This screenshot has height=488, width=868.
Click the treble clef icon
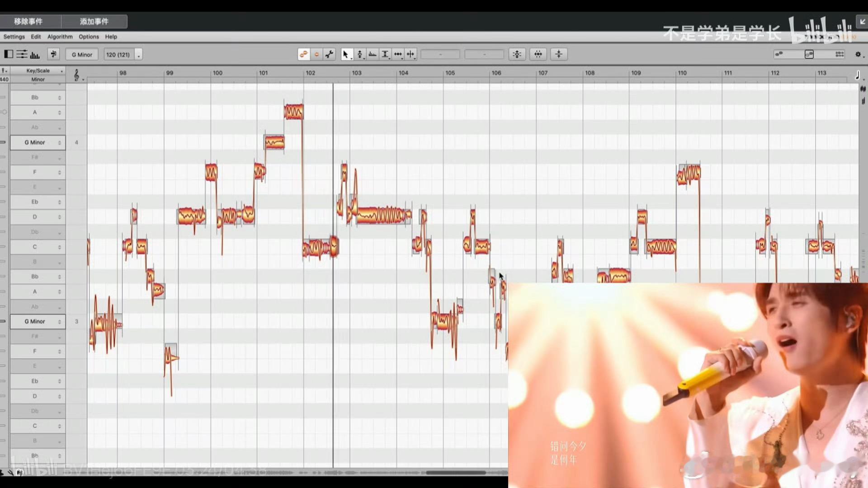pos(76,75)
